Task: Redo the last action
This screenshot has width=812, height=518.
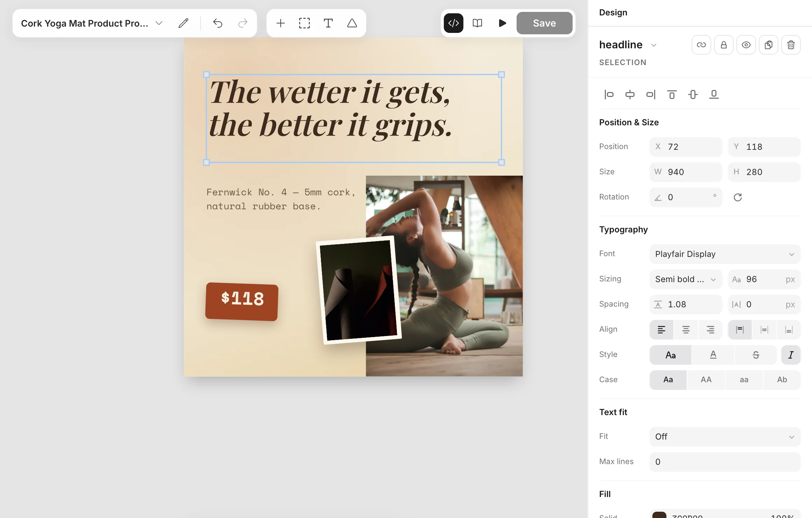Action: coord(243,23)
